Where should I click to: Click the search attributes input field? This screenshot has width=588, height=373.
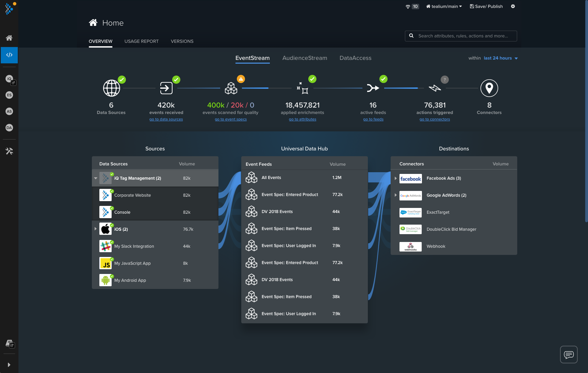click(x=461, y=36)
